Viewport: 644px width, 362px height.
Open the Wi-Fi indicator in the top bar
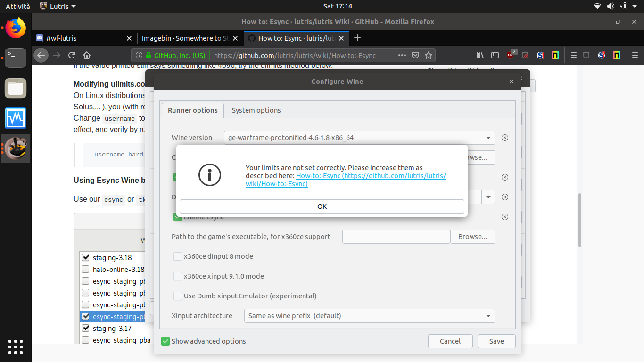click(x=597, y=6)
